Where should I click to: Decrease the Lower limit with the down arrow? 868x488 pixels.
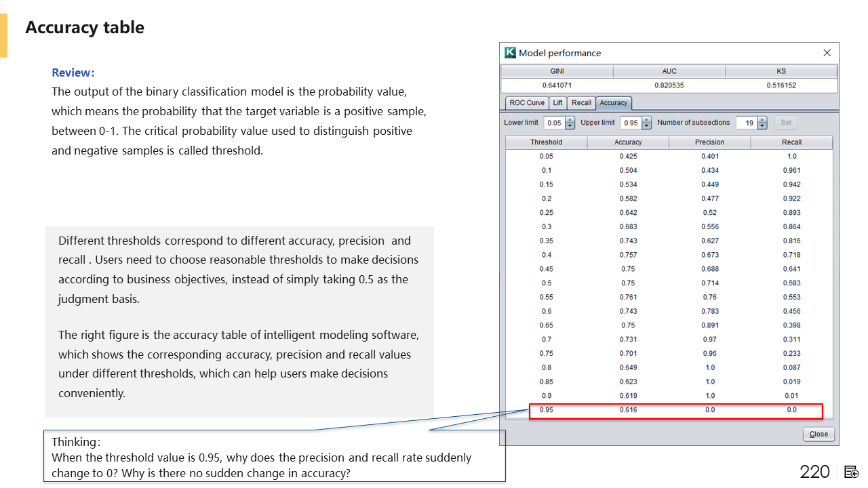[x=570, y=126]
